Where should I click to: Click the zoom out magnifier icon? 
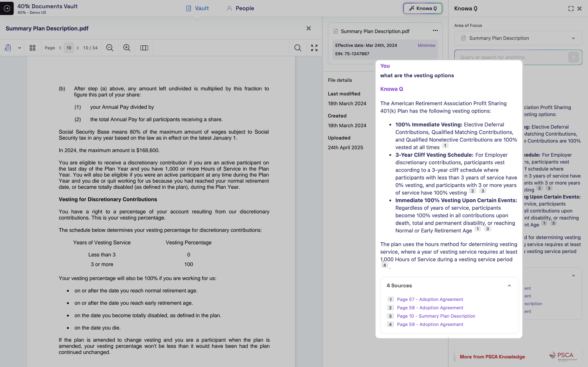coord(110,48)
